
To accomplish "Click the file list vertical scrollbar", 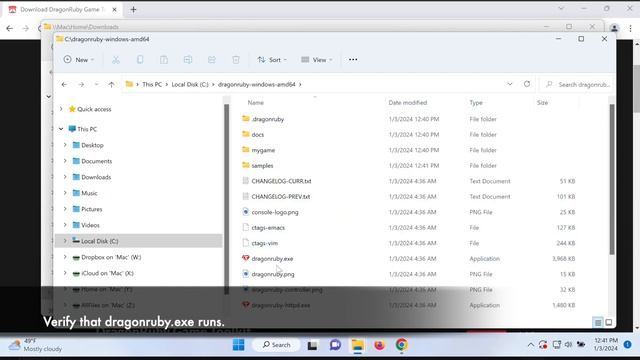I will 612,180.
